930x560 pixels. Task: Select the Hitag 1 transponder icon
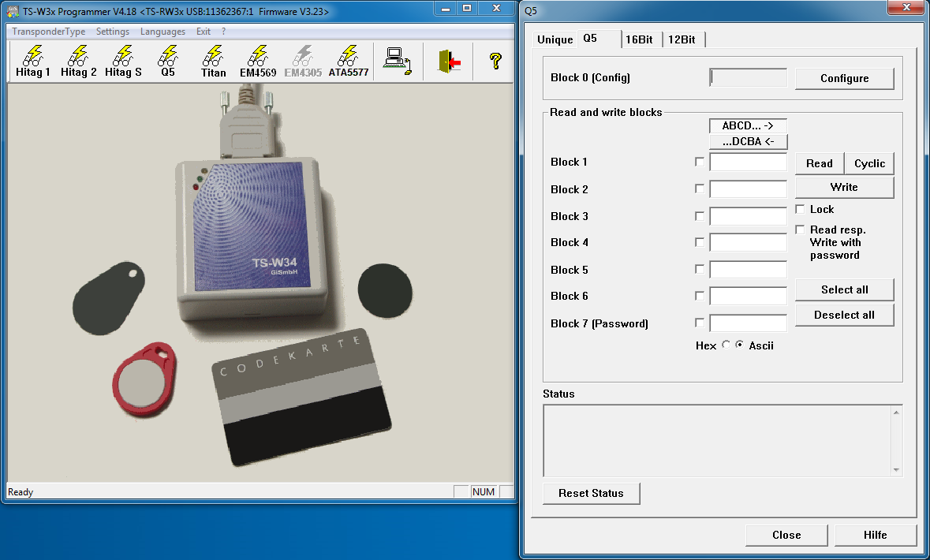33,62
